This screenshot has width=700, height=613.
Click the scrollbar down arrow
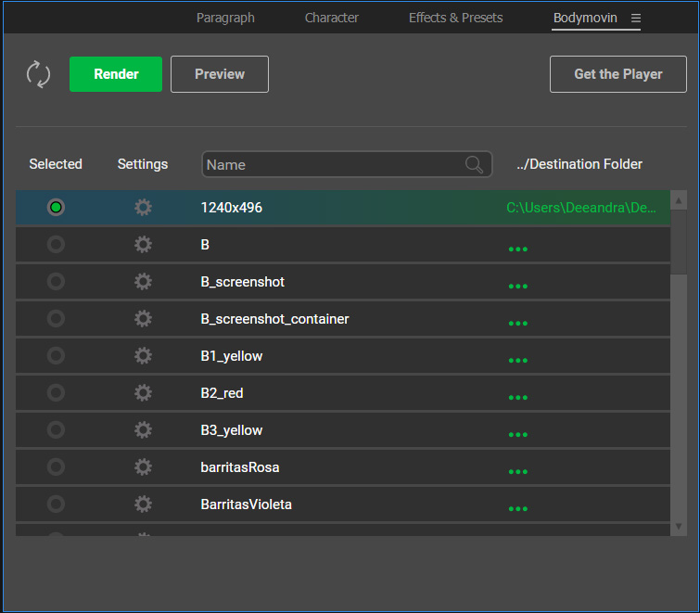[678, 527]
